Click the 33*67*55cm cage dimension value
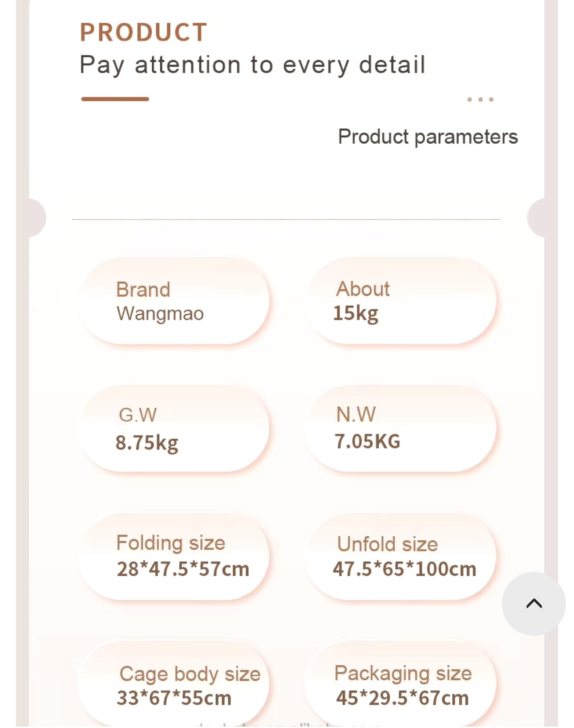 point(174,698)
